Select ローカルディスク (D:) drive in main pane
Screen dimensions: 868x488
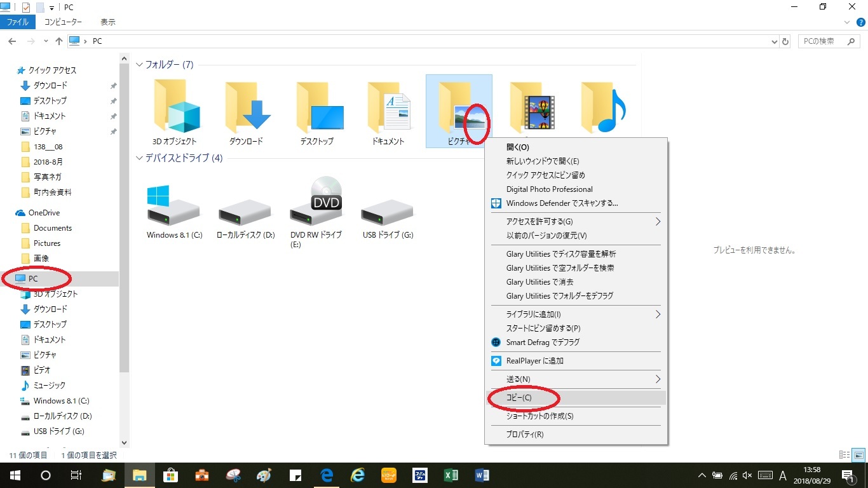pos(245,213)
